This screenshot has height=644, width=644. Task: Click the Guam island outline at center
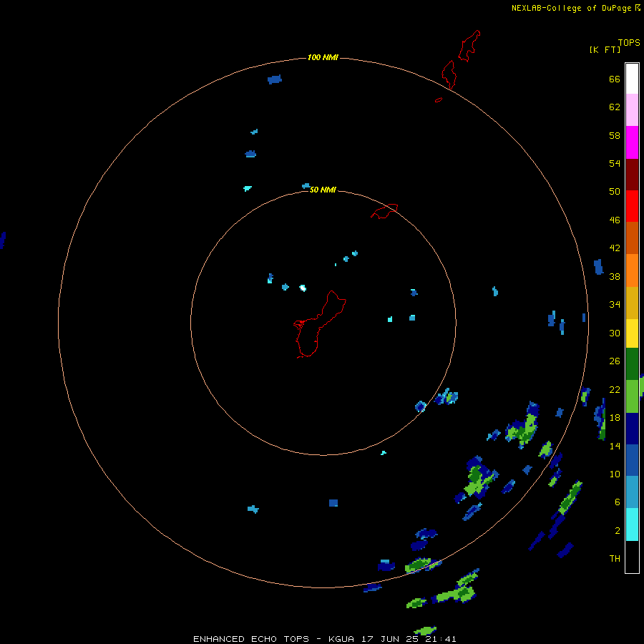[x=320, y=324]
